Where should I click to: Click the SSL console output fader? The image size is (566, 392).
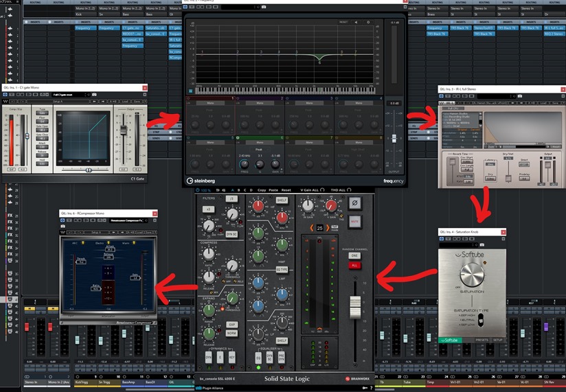click(x=354, y=306)
